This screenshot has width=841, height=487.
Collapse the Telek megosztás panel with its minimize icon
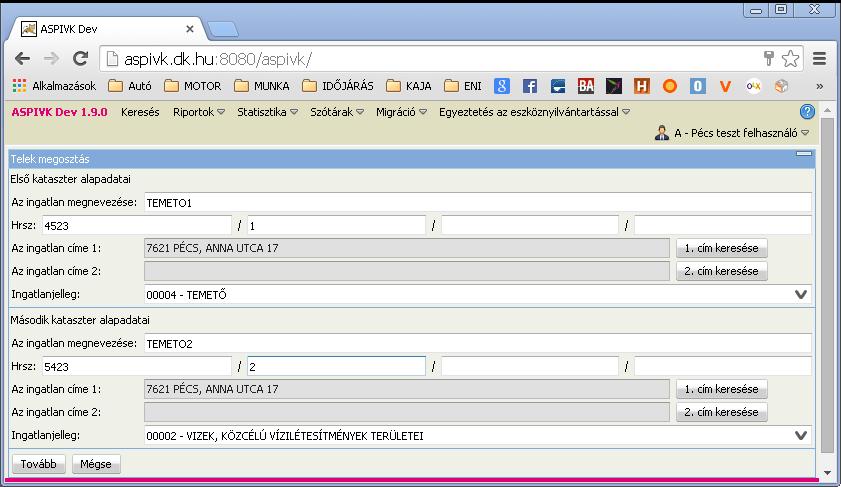(x=803, y=154)
